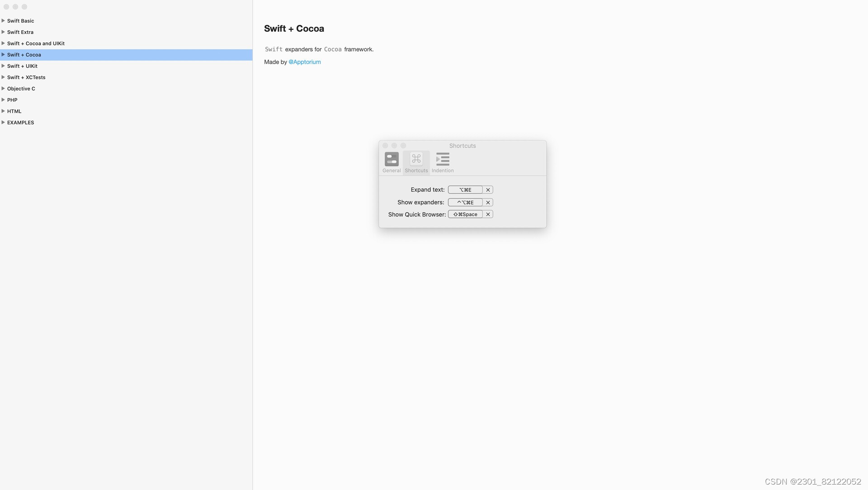Expand the Objective C group

click(x=3, y=89)
